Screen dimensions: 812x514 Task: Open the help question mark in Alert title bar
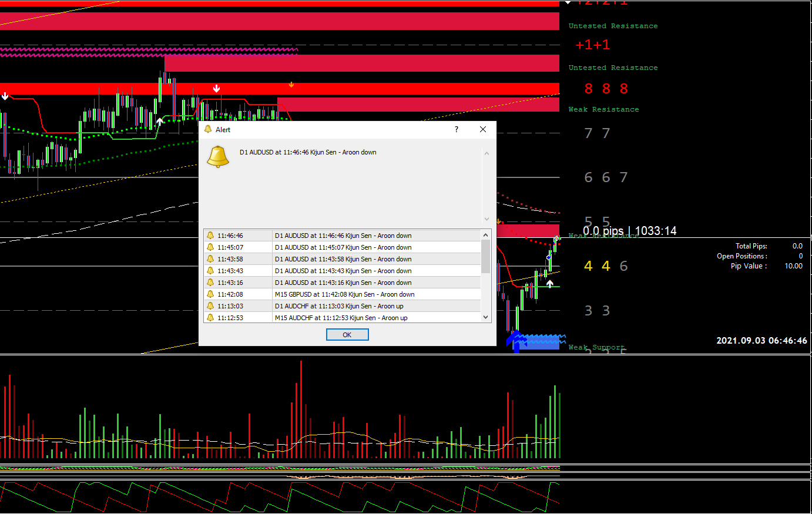point(457,129)
